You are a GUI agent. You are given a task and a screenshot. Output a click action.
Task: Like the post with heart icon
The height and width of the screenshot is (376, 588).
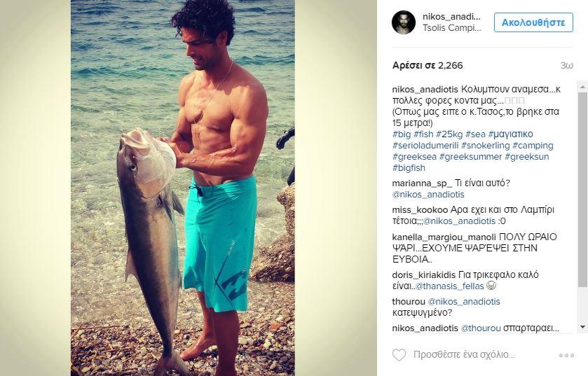(399, 355)
